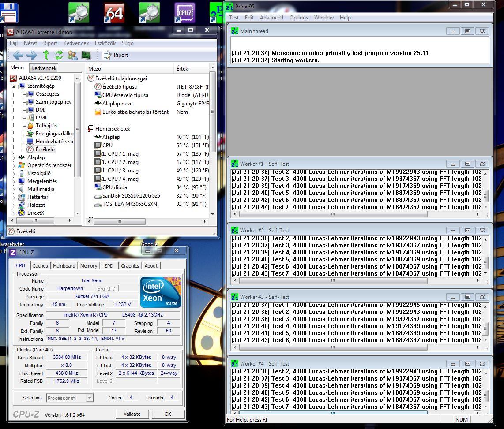Open Prime95 Options menu
Image resolution: width=504 pixels, height=429 pixels.
coord(299,18)
